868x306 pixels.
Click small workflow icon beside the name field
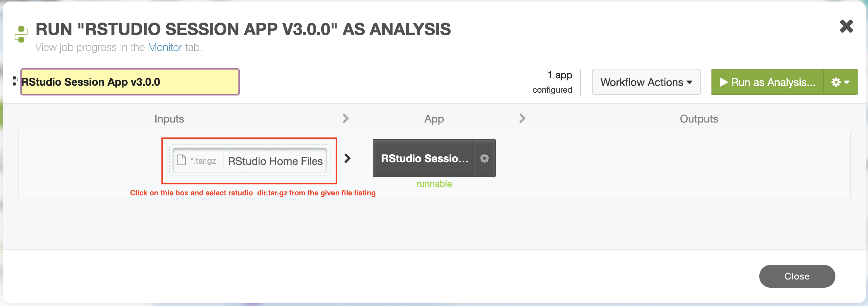[14, 81]
